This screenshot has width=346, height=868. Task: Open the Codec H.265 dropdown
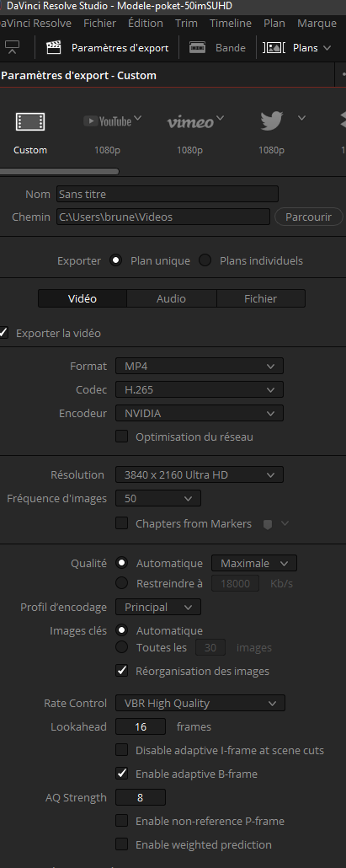[199, 389]
